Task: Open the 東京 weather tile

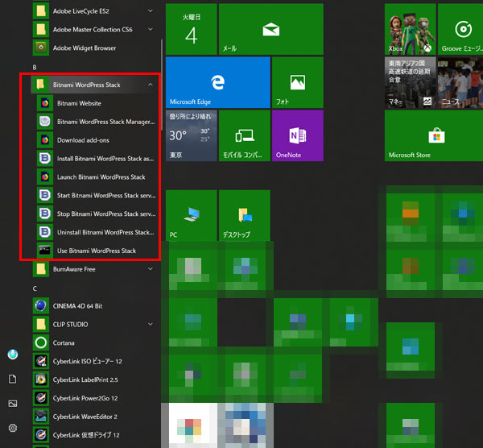Action: coord(192,135)
